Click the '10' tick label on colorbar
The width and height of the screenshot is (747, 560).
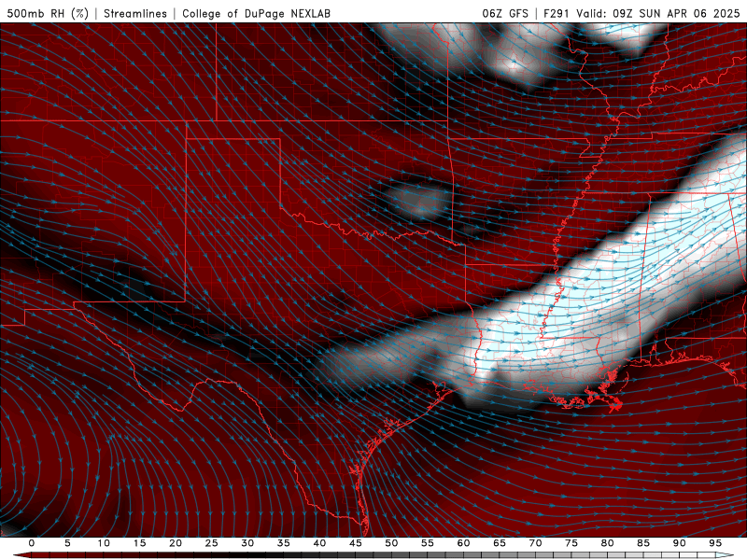[104, 543]
